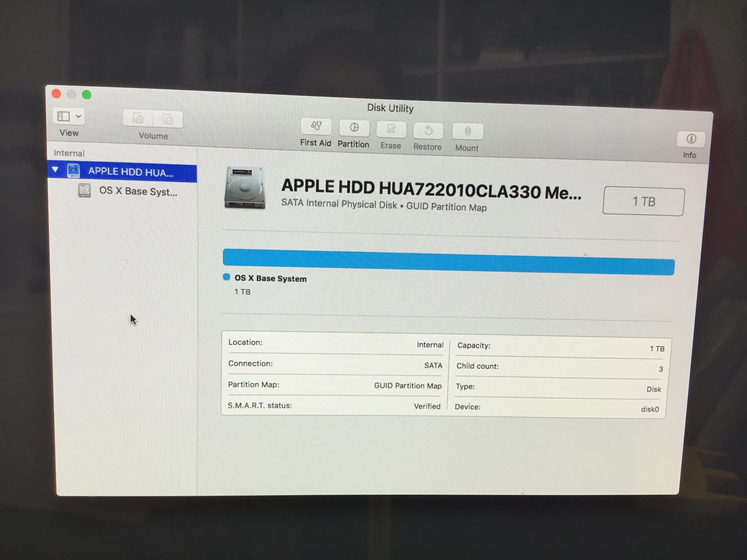
Task: Click the Erase toolbar icon
Action: [x=391, y=129]
